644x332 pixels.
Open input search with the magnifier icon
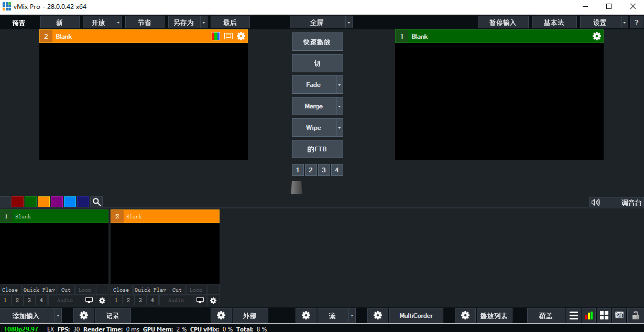(96, 202)
